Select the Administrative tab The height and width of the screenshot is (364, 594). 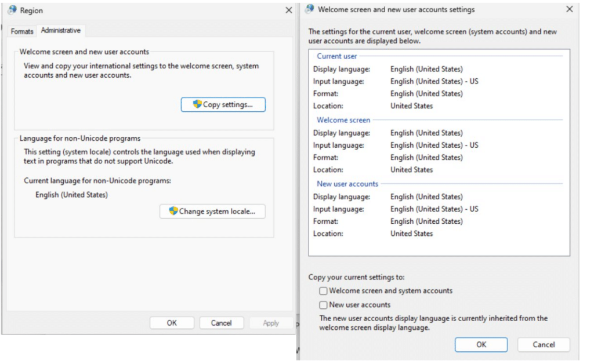coord(60,30)
